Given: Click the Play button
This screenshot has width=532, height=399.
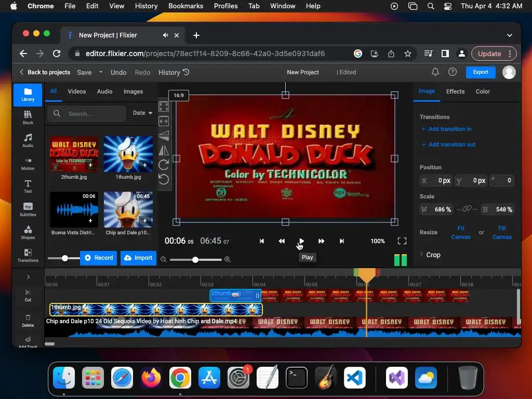Looking at the screenshot, I should 301,241.
